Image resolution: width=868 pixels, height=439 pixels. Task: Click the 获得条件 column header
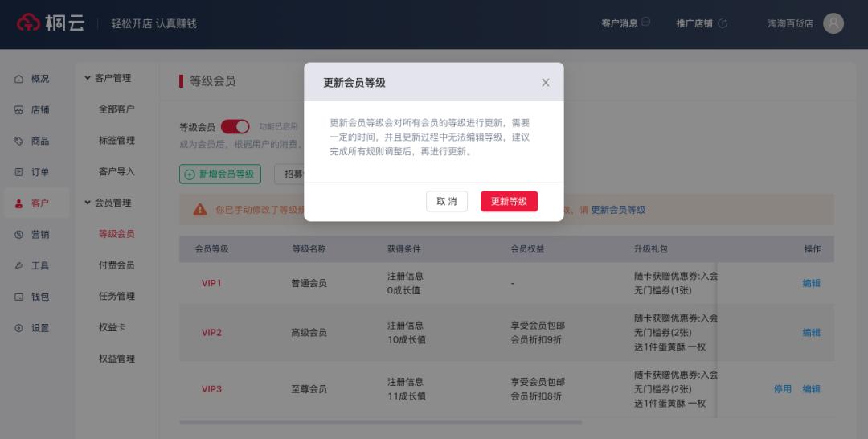point(404,249)
